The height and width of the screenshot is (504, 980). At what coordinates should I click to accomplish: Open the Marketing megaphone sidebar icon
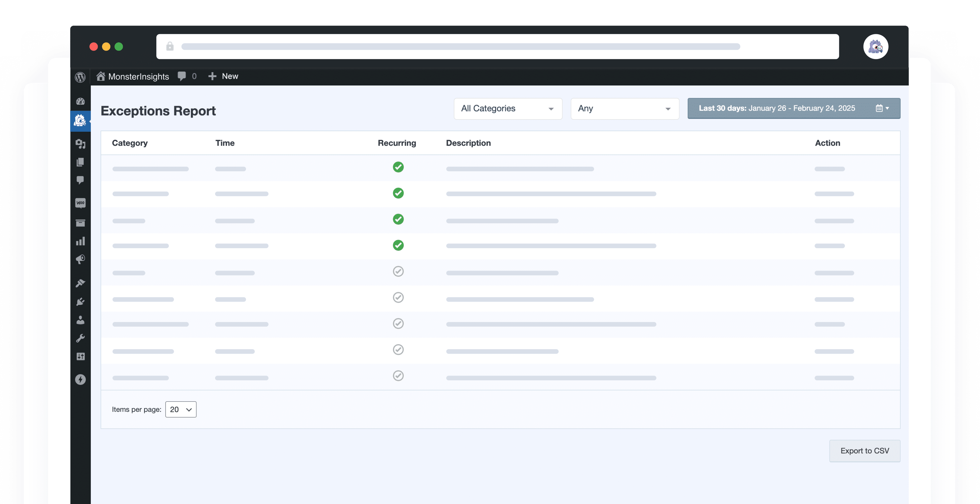[80, 260]
